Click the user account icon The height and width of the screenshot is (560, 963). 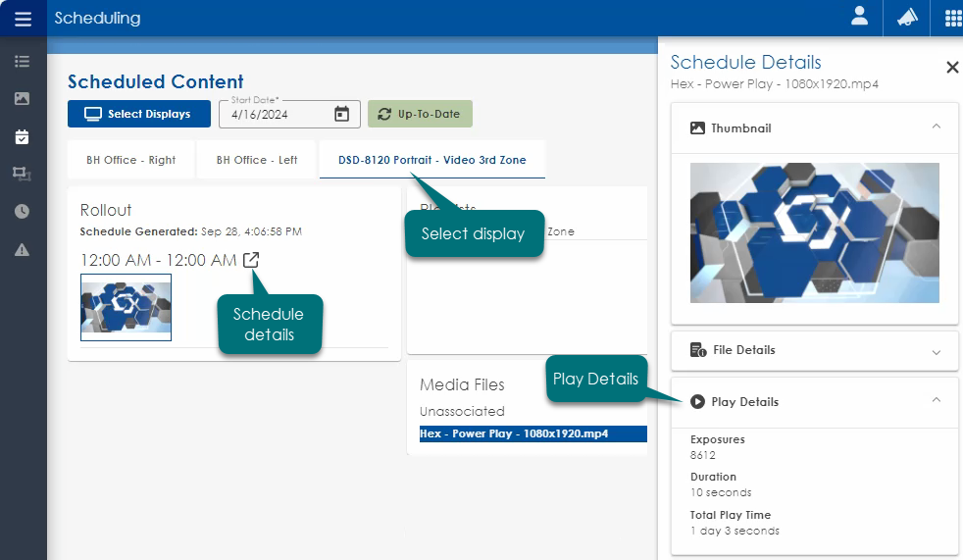click(x=860, y=17)
